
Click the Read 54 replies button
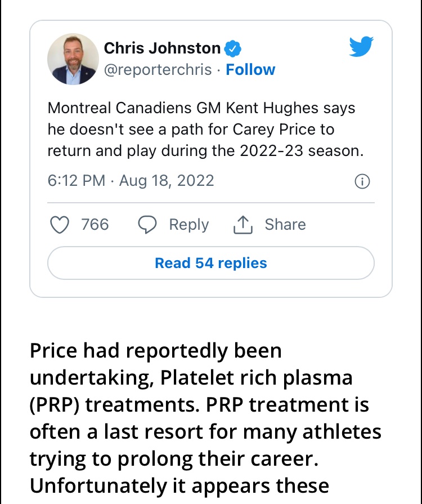pos(211,263)
